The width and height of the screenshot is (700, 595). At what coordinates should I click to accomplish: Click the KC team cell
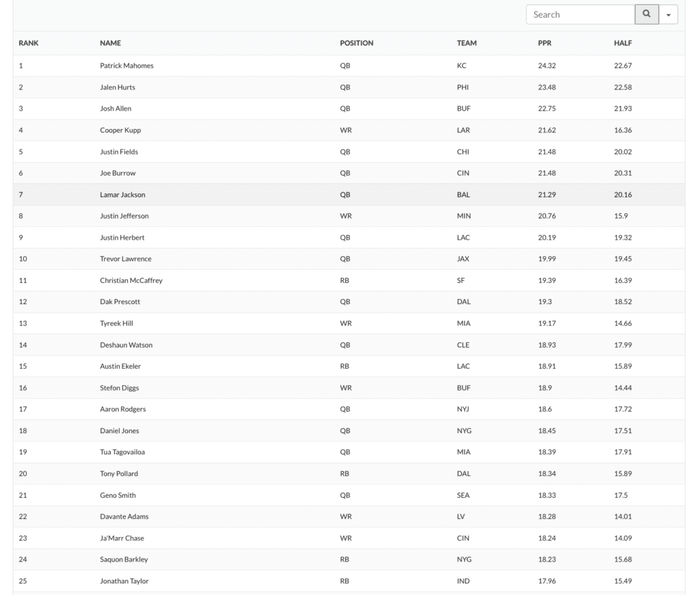[461, 66]
